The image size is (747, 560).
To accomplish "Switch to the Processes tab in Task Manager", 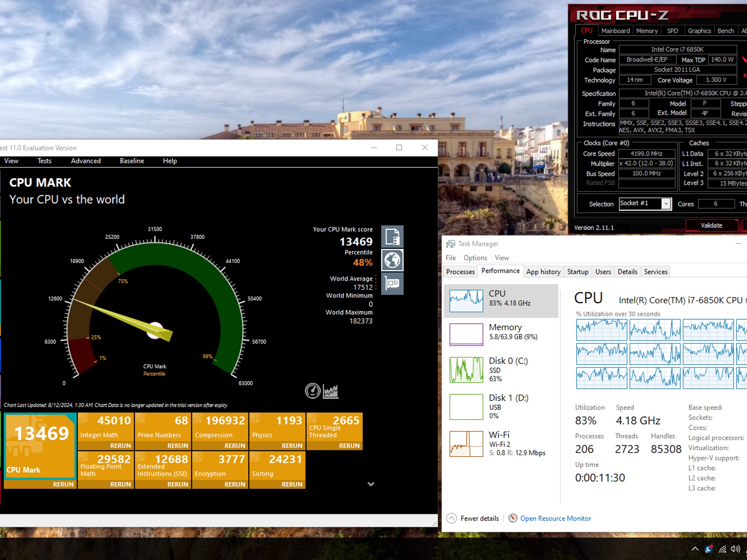I will 460,272.
